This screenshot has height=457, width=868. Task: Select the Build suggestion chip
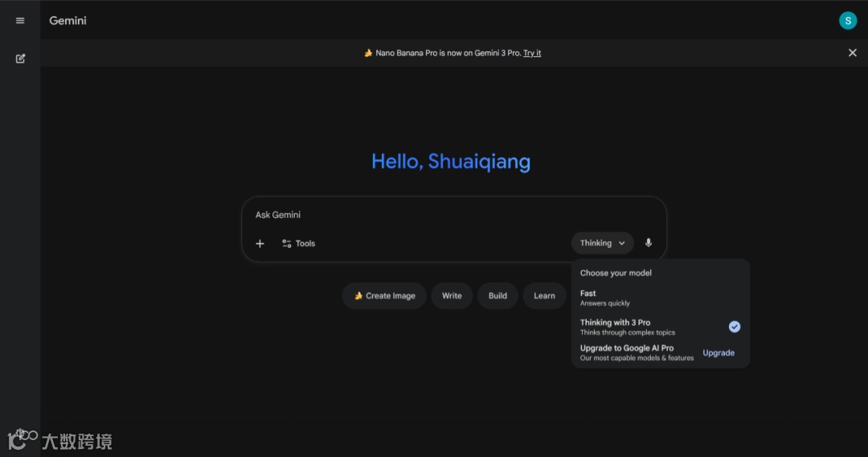pos(497,296)
